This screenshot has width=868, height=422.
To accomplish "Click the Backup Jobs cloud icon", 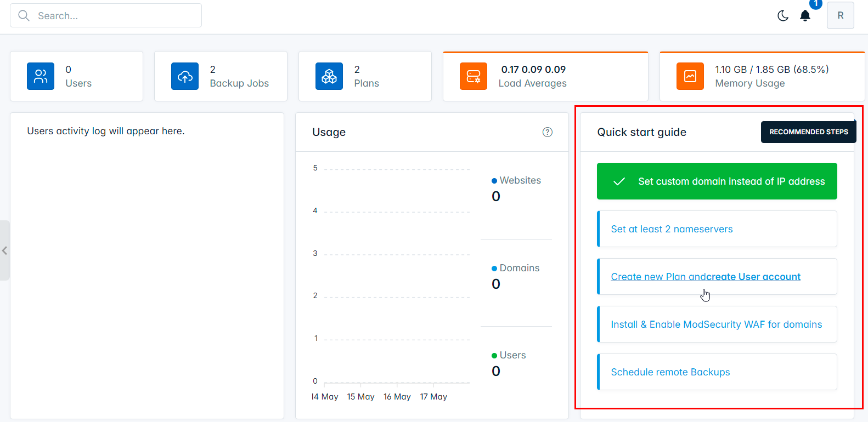I will [x=185, y=76].
